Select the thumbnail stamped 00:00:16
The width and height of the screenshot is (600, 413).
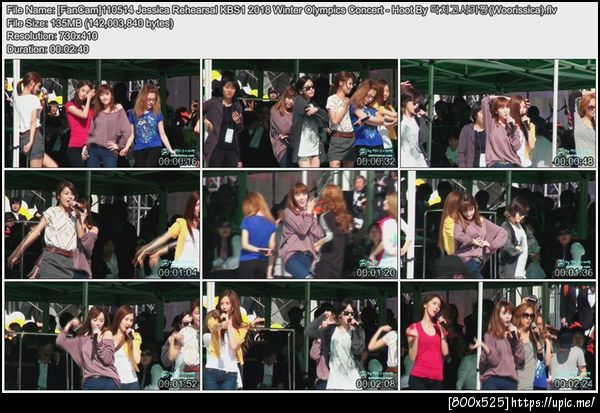click(x=102, y=113)
